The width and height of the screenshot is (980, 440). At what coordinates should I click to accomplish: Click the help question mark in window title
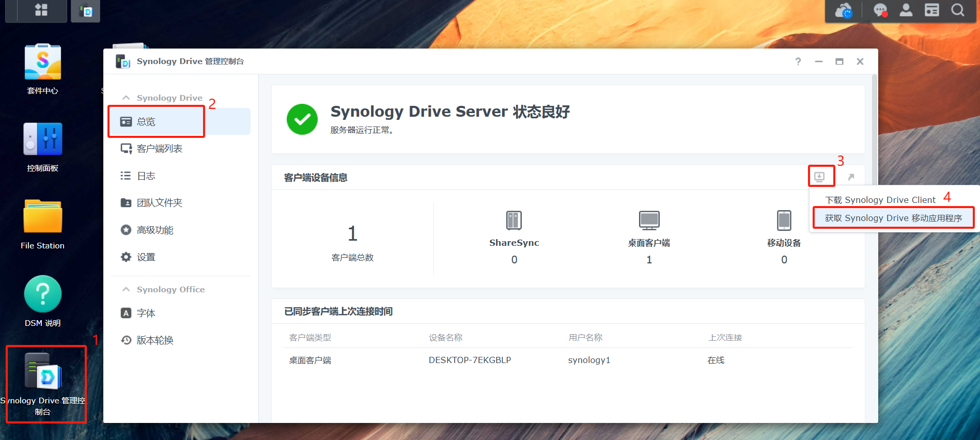pyautogui.click(x=798, y=61)
